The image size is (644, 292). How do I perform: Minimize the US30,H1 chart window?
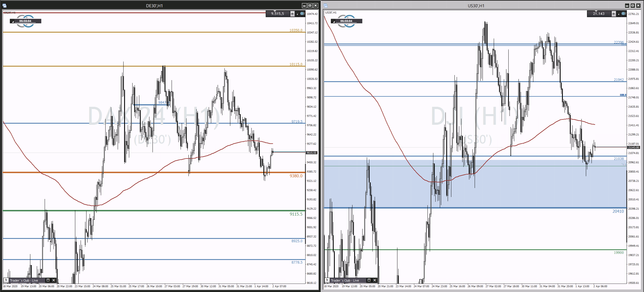pyautogui.click(x=627, y=5)
